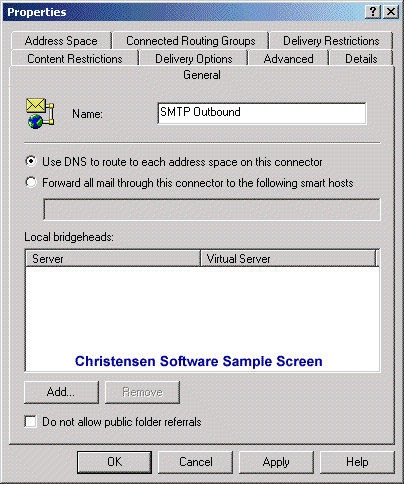Click the question mark help icon in title bar
Image resolution: width=404 pixels, height=484 pixels.
373,12
